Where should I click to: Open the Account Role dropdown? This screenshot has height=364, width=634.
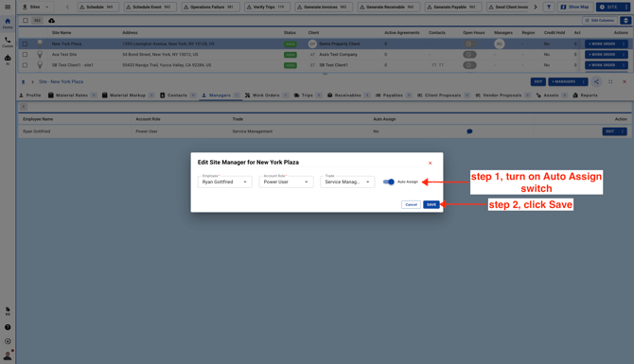point(287,182)
